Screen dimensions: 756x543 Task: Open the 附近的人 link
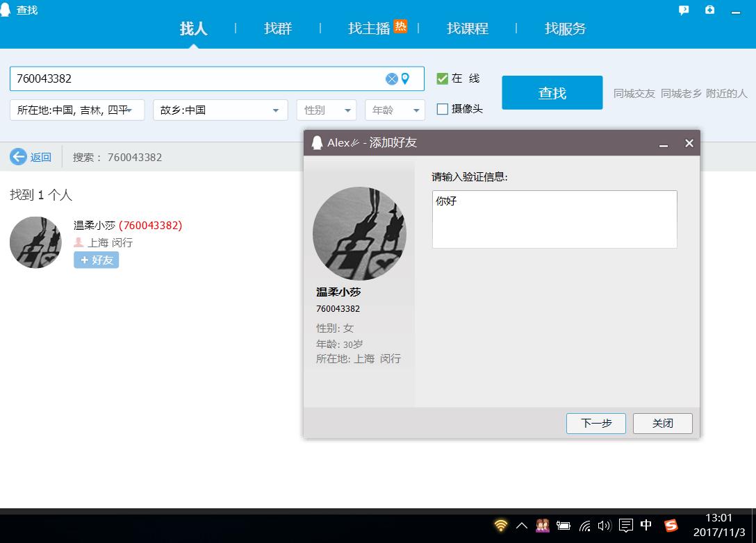pyautogui.click(x=727, y=94)
